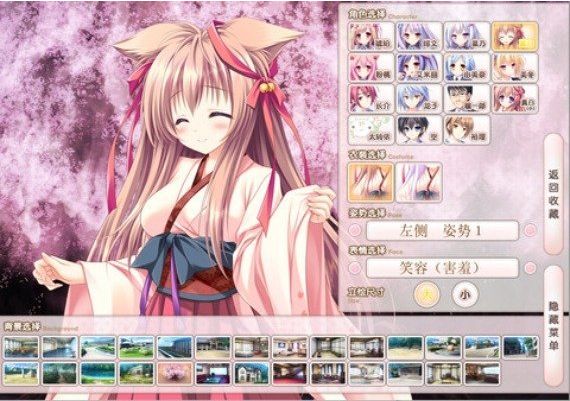Select the sixth background in the bottom row
The image size is (570, 401).
pyautogui.click(x=213, y=374)
